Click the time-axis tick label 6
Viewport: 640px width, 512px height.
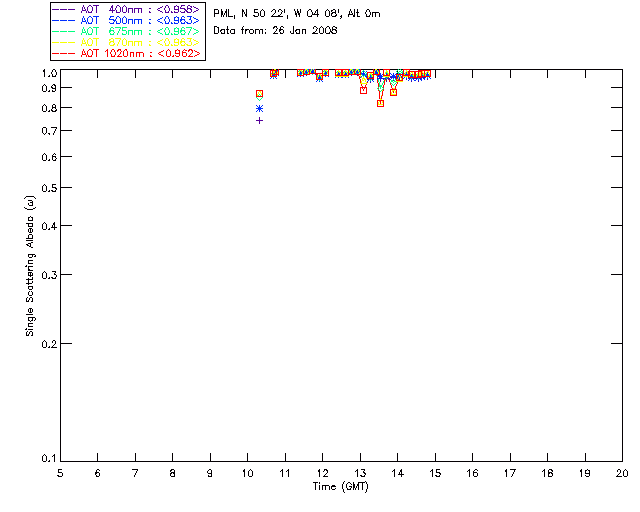98,473
